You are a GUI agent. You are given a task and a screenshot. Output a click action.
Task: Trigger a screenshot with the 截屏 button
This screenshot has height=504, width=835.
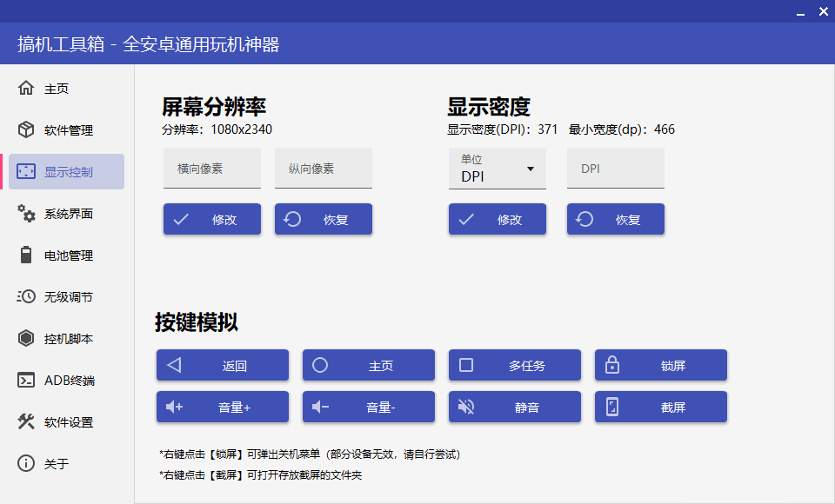point(660,407)
